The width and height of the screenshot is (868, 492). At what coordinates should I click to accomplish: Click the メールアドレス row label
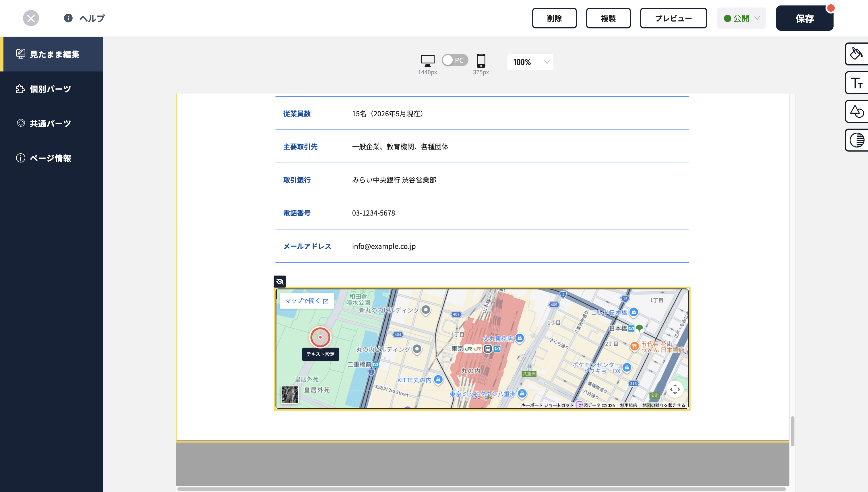click(x=307, y=246)
